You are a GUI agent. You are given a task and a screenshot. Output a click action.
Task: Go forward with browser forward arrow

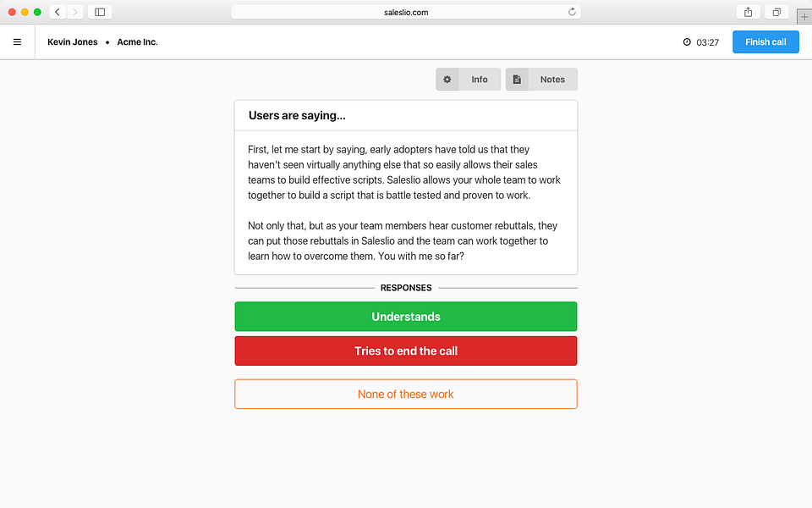tap(75, 12)
